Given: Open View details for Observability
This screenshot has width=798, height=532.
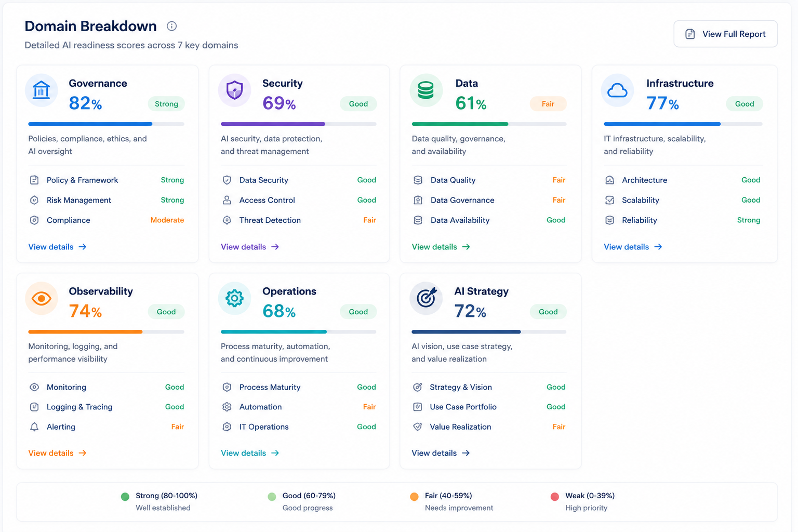Looking at the screenshot, I should (57, 453).
